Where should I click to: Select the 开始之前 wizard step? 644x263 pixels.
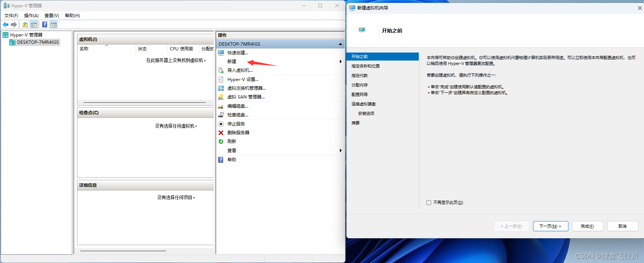click(x=382, y=57)
